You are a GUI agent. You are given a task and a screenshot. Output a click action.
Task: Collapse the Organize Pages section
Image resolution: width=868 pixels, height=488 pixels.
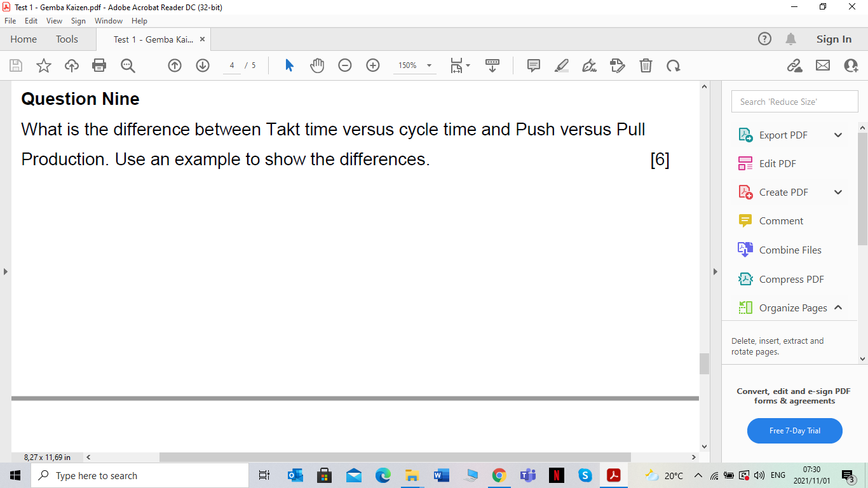coord(838,308)
